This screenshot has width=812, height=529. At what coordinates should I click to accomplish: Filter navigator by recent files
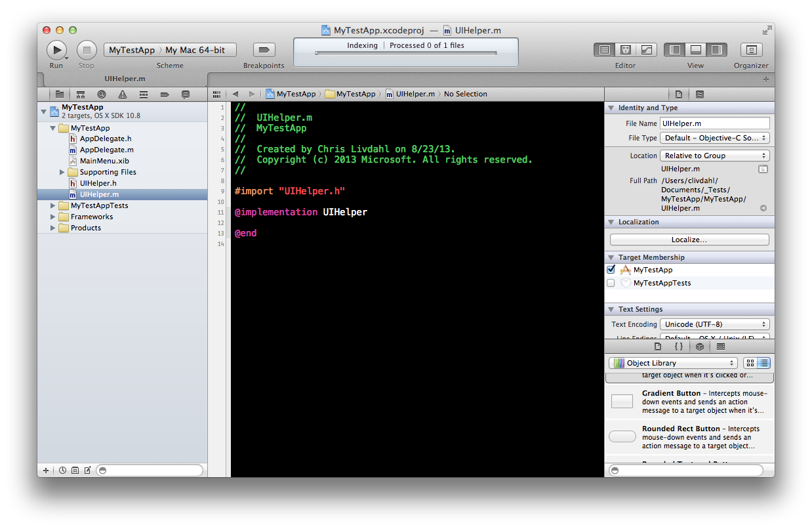(63, 470)
